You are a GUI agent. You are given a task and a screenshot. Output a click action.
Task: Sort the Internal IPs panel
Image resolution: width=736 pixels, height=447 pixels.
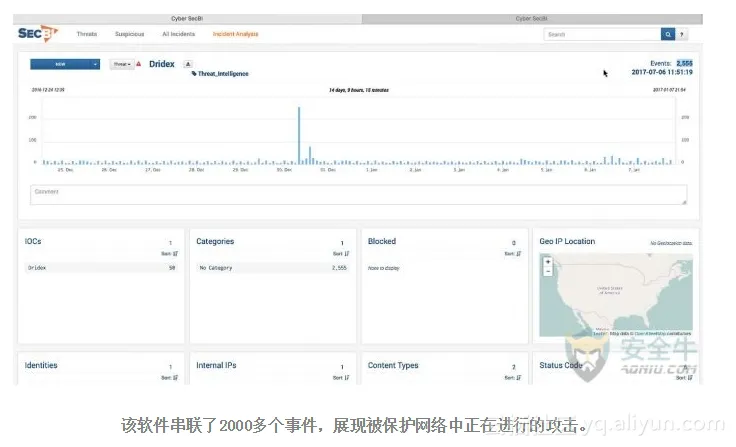tap(341, 378)
